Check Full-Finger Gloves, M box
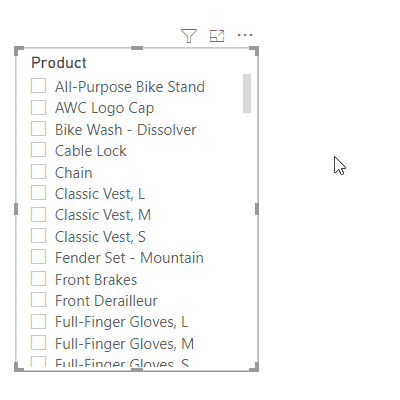Viewport: 400px width, 400px height. pyautogui.click(x=38, y=343)
